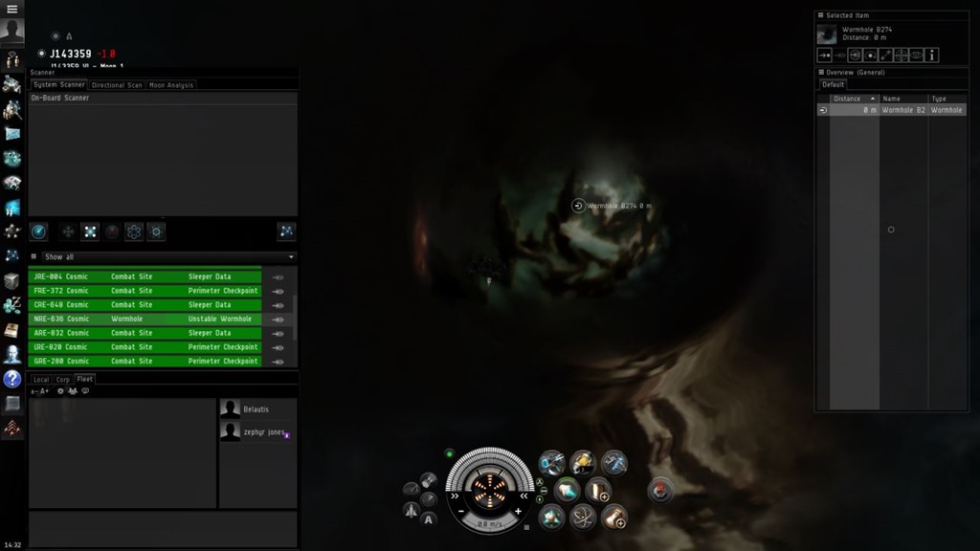
Task: Select CRE-640 Sleeper Data scan result
Action: [145, 305]
